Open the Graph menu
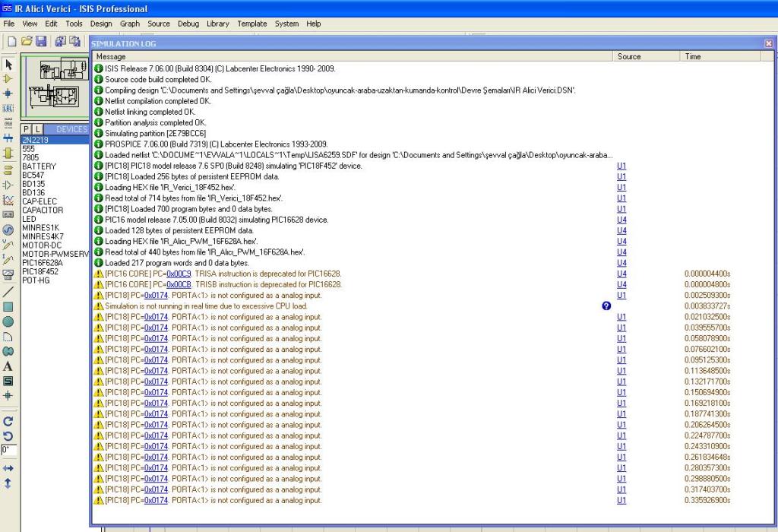778x532 pixels. click(x=130, y=24)
